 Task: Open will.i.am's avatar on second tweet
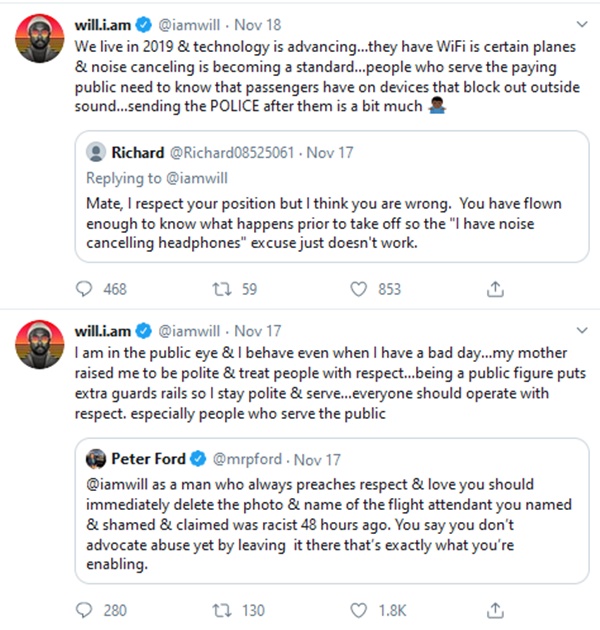(x=39, y=347)
